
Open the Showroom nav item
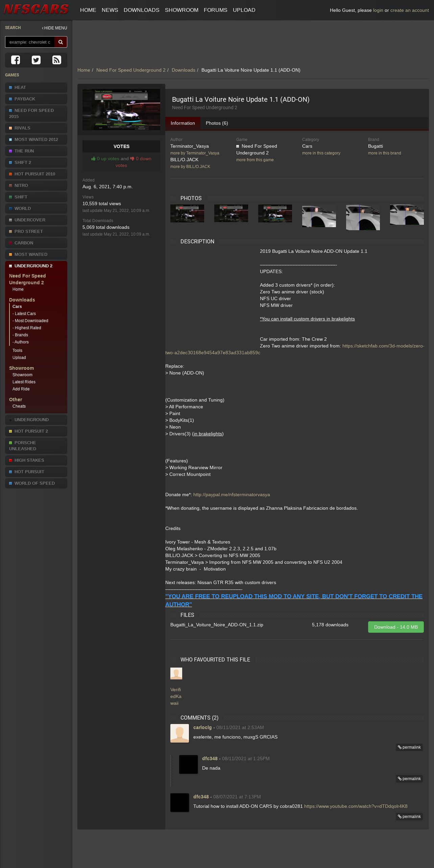[182, 10]
